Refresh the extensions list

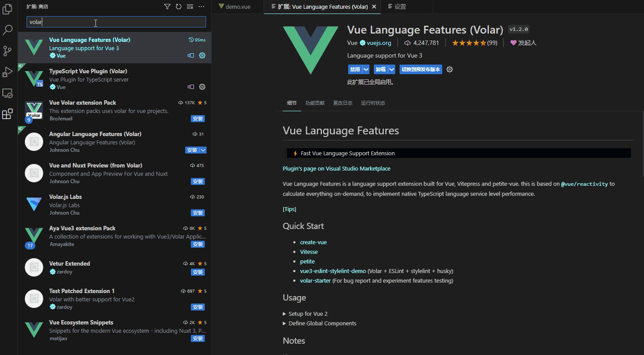tap(179, 7)
